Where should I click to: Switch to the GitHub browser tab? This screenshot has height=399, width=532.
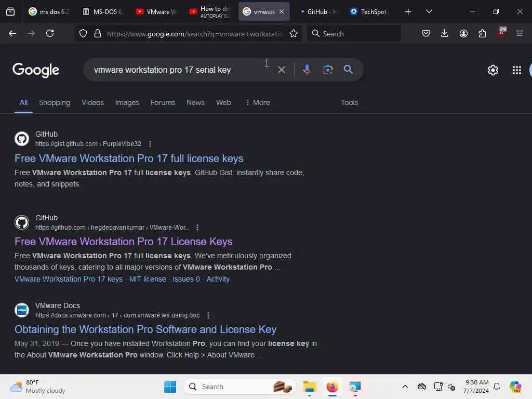[x=318, y=11]
